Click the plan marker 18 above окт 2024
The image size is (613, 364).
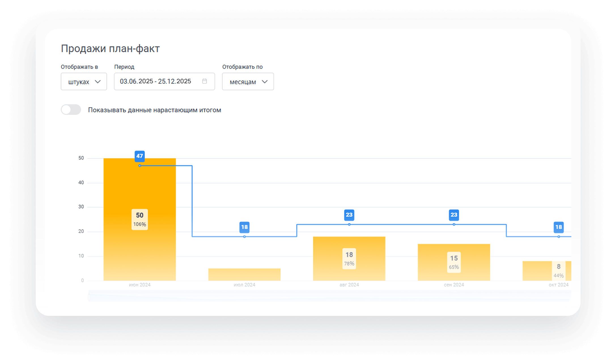[558, 227]
